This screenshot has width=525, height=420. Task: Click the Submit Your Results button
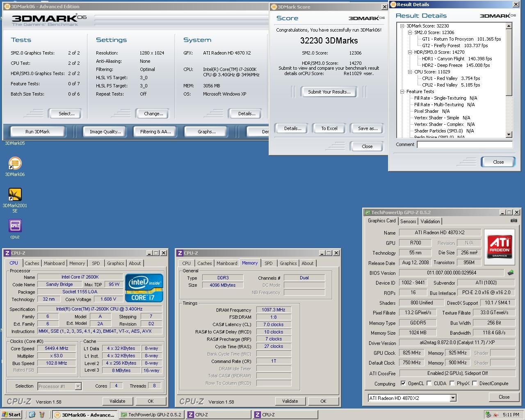point(329,92)
